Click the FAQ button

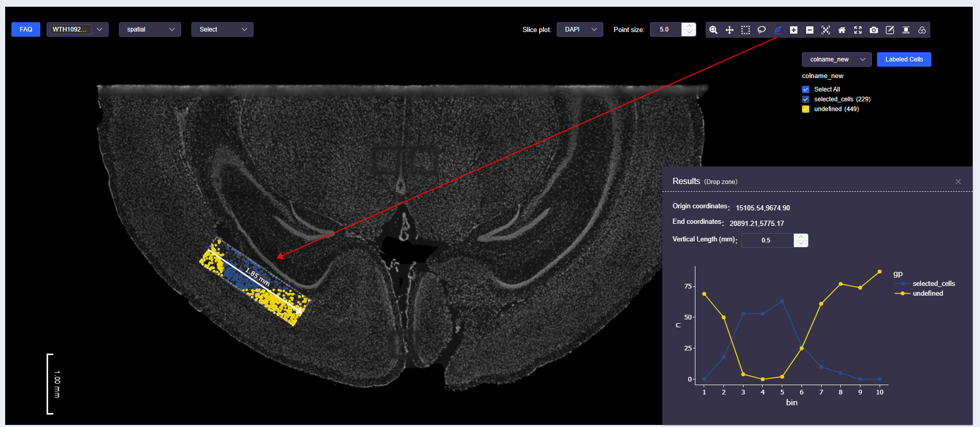pyautogui.click(x=26, y=29)
